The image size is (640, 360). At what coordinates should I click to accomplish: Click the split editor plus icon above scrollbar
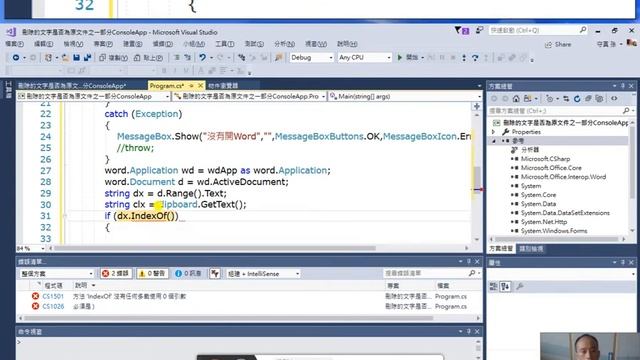(476, 107)
